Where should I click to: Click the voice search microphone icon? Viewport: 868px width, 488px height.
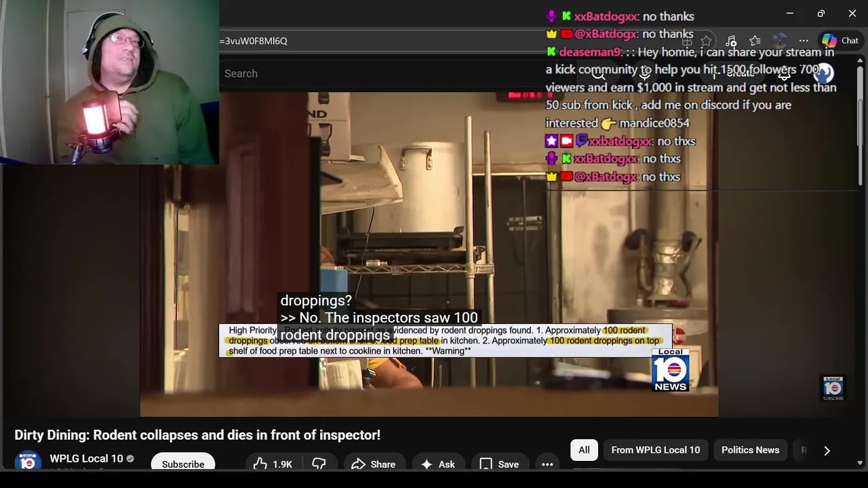click(645, 74)
